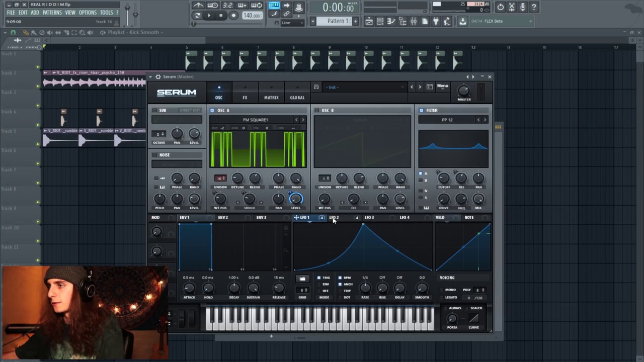This screenshot has width=644, height=362.
Task: Toggle the FILTER enable checkbox
Action: (422, 110)
